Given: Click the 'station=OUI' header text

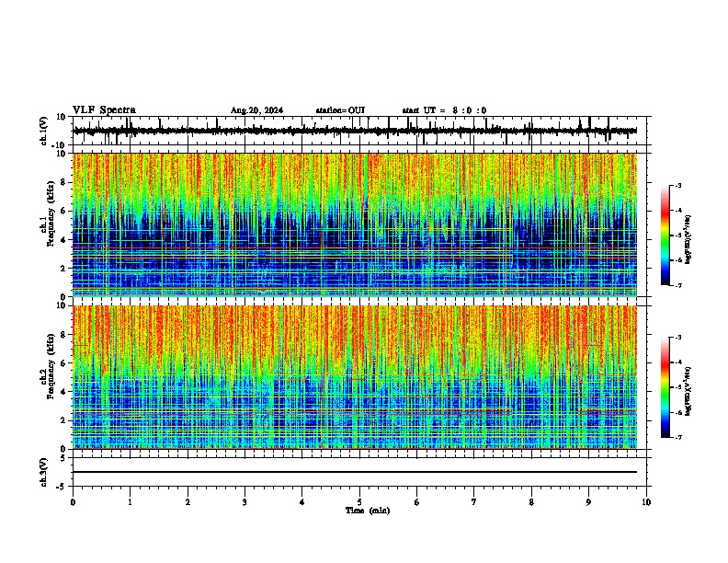Looking at the screenshot, I should click(340, 110).
